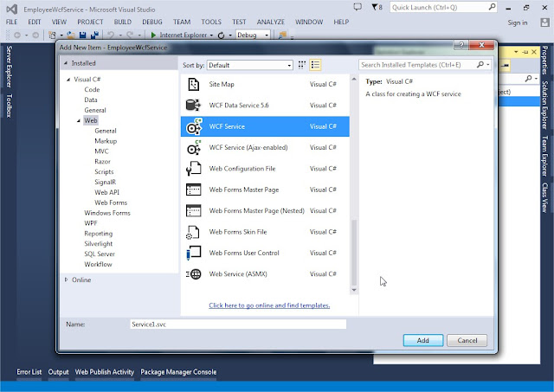Open the Debug configuration dropdown
This screenshot has width=554, height=392.
(253, 35)
